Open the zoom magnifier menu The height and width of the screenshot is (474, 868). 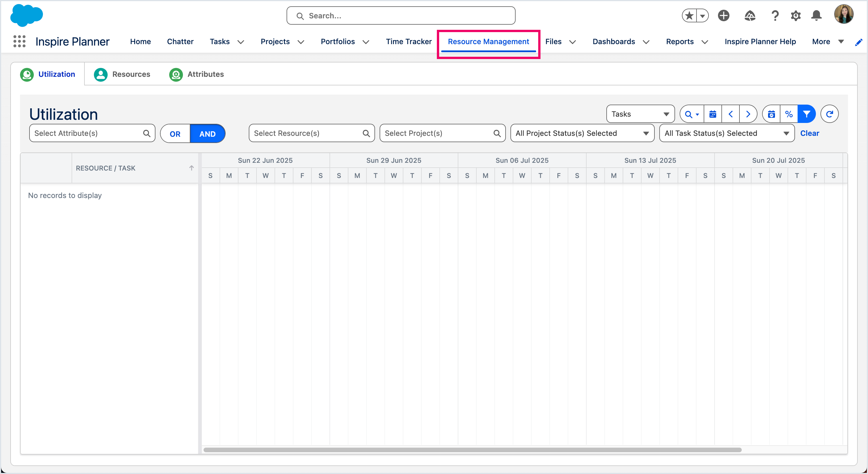692,114
